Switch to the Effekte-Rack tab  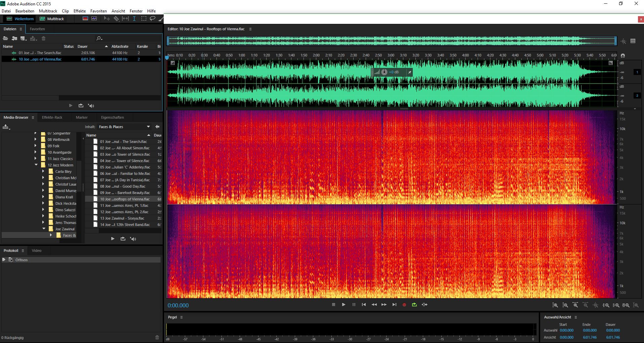point(52,117)
